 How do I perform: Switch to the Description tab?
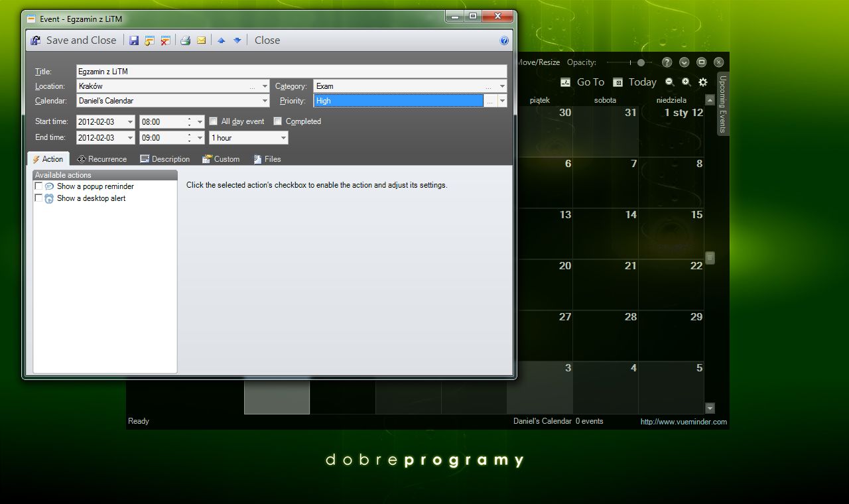point(165,159)
